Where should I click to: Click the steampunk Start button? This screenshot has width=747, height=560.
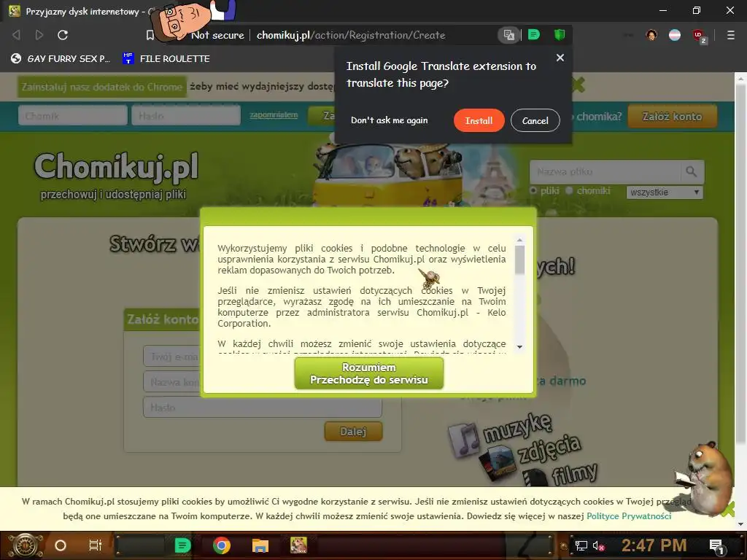(24, 545)
